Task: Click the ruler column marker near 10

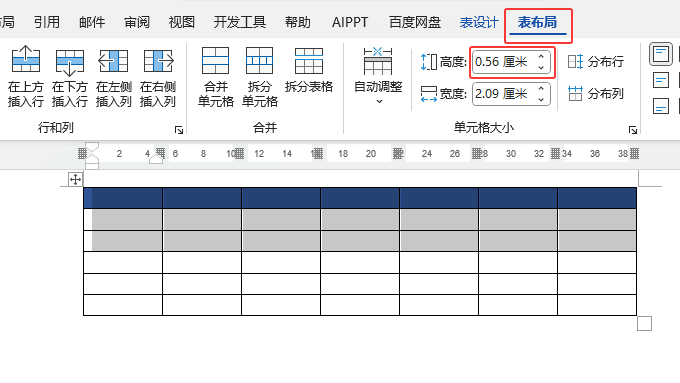Action: (x=239, y=154)
